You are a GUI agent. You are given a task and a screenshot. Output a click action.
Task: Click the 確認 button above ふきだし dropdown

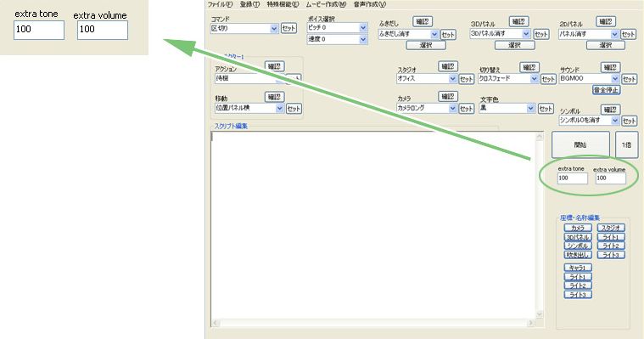423,21
